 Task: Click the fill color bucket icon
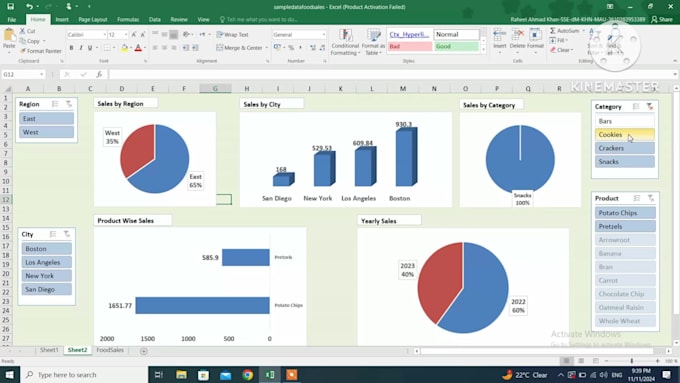[124, 48]
